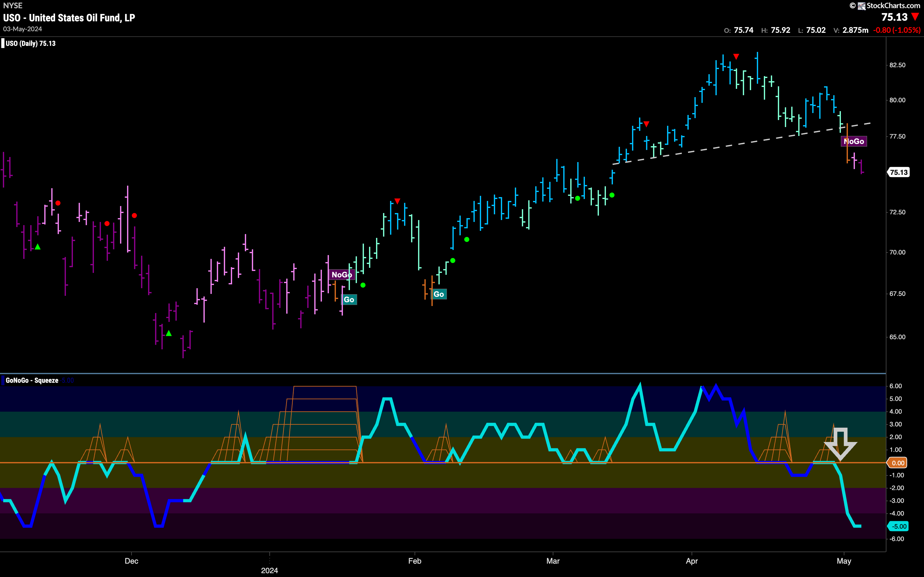Click the NoGo label on the January bars

[342, 274]
